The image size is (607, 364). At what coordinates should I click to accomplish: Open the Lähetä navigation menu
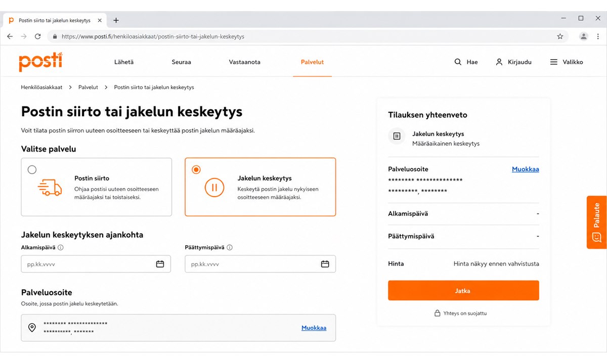pos(124,62)
